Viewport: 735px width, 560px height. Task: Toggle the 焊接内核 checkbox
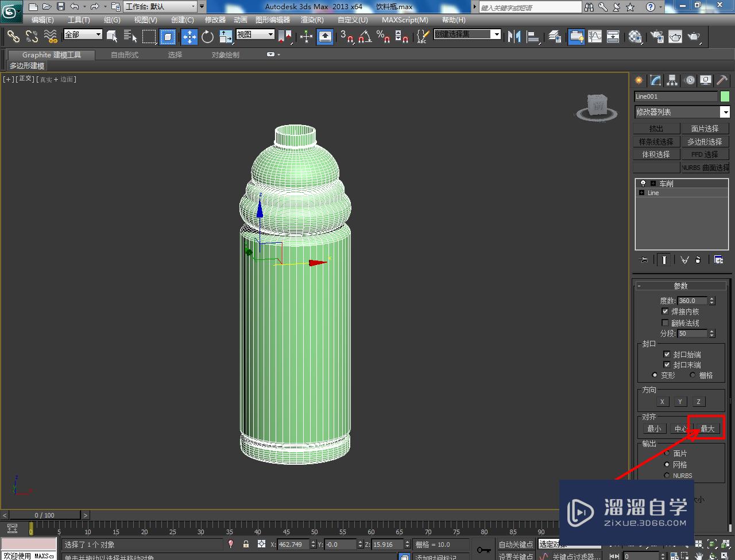[x=665, y=312]
